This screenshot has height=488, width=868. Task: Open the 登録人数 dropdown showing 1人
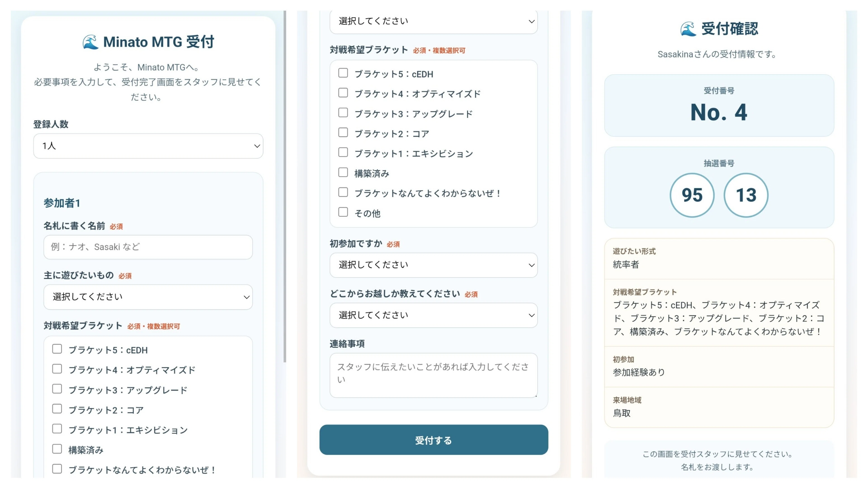[148, 146]
